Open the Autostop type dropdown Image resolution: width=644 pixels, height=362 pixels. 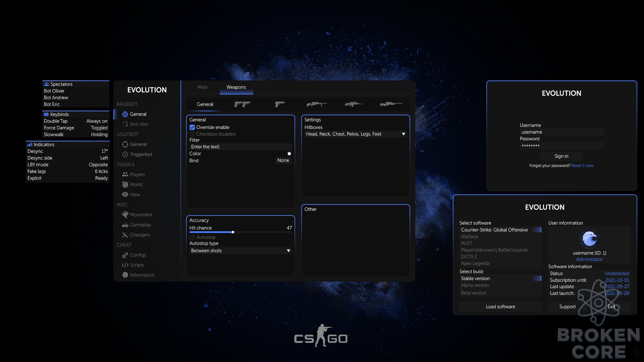[240, 251]
